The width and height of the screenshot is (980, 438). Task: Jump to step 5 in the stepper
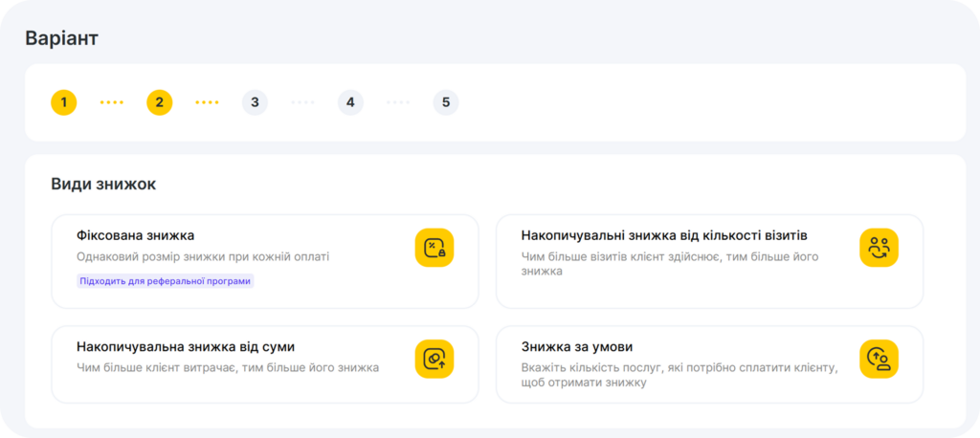[446, 102]
